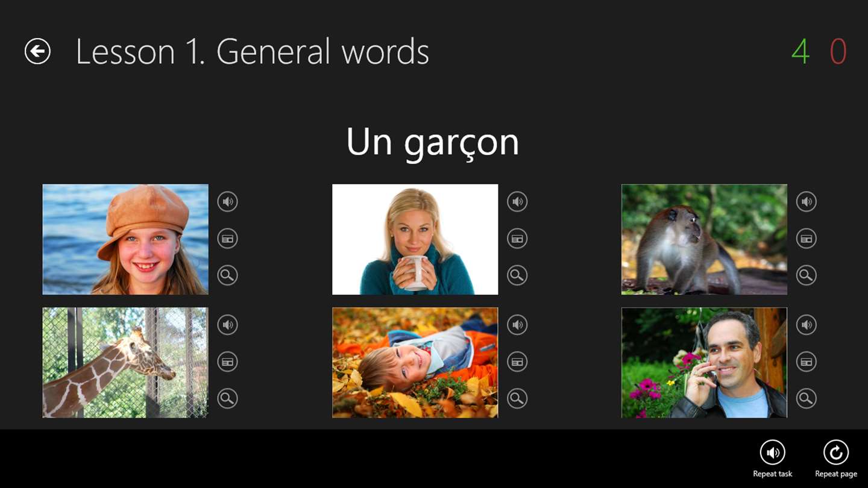Choose the photo of girl in cap
868x488 pixels.
pos(125,239)
